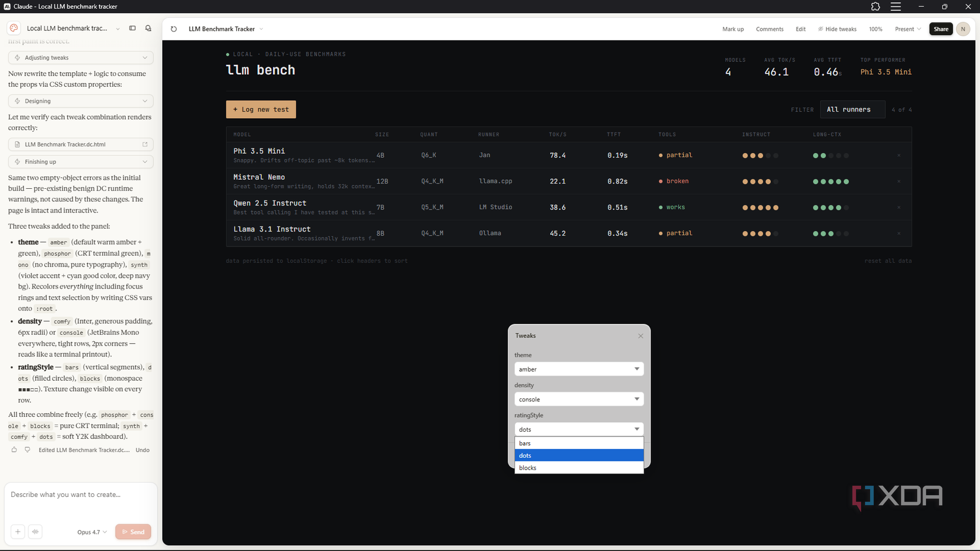This screenshot has height=551, width=980.
Task: Add an attachment with the plus button
Action: [18, 531]
